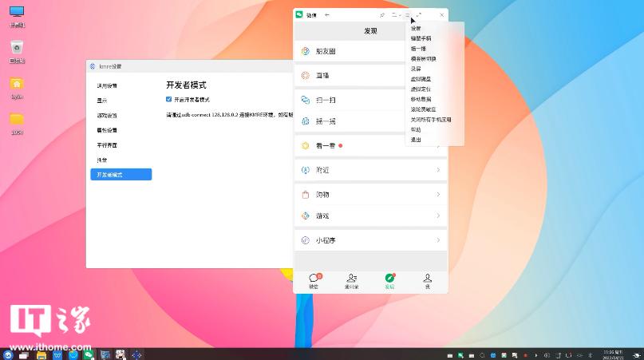Open the start menu in taskbar

pos(8,354)
